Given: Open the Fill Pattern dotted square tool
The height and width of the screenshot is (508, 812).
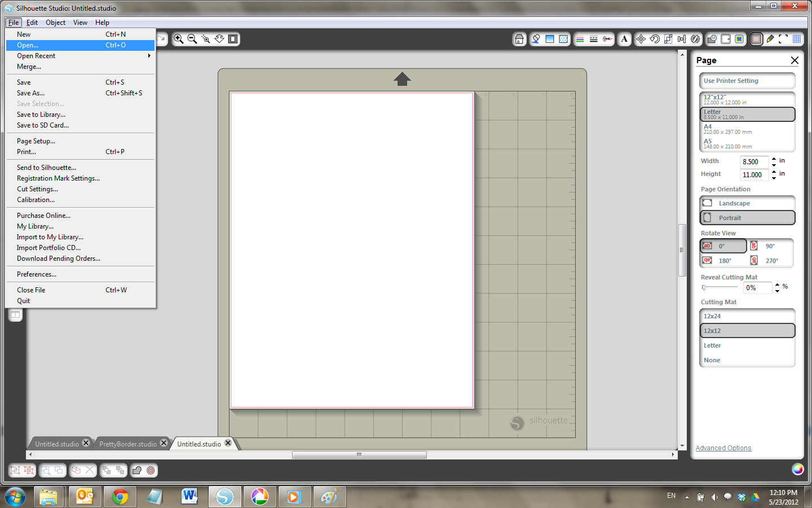Looking at the screenshot, I should tap(563, 39).
